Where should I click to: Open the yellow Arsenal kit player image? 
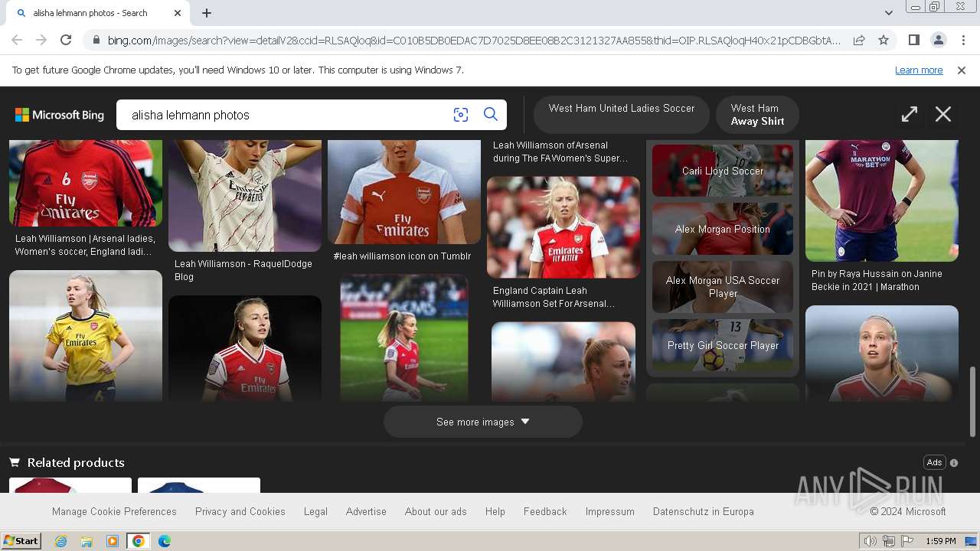coord(86,336)
